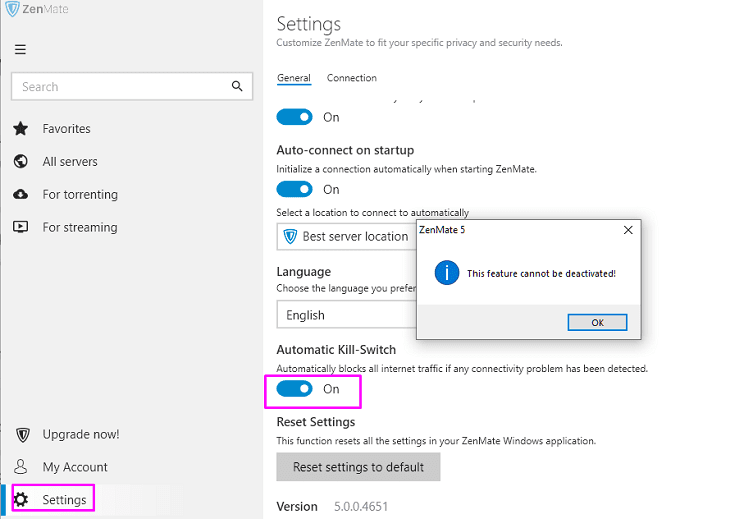This screenshot has width=749, height=519.
Task: Click the Settings page title
Action: point(309,24)
